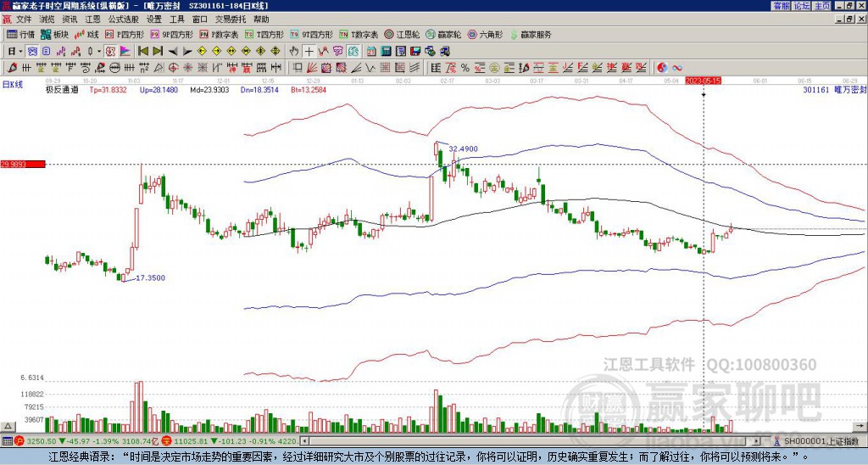Click the save floppy disk icon

(415, 52)
